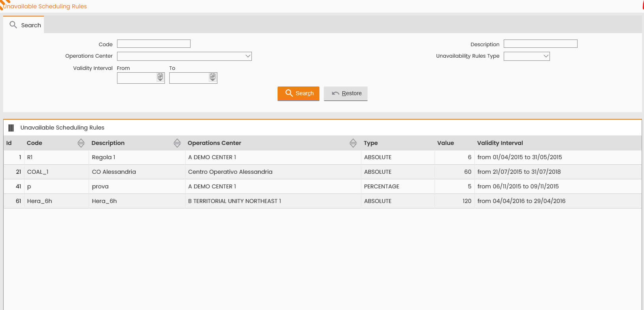Click the Hera_6h code cell
This screenshot has height=310, width=644.
point(57,201)
